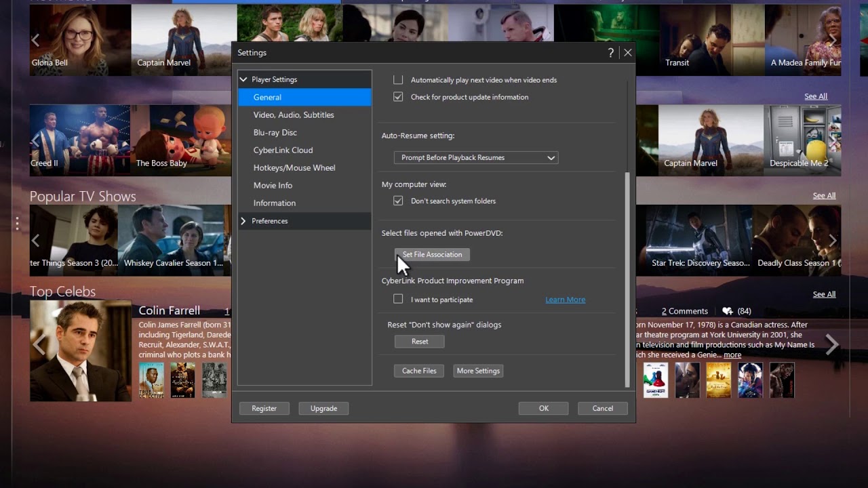Click the Settings dialog vertical scrollbar
This screenshot has width=868, height=488.
click(x=627, y=279)
